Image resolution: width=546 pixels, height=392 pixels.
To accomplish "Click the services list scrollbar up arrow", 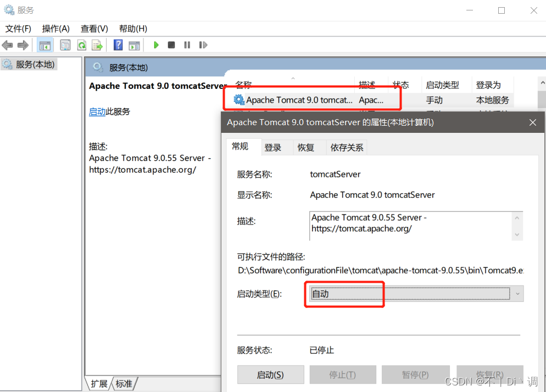I will 542,83.
